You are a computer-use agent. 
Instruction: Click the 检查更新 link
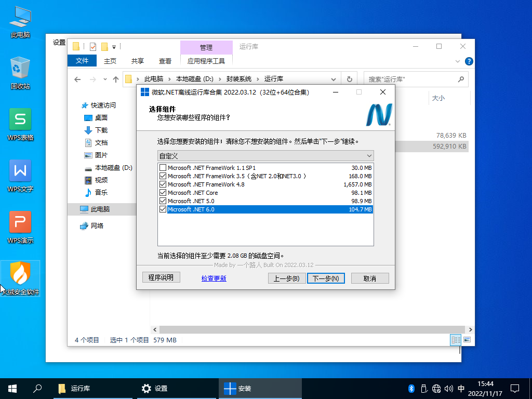[214, 278]
